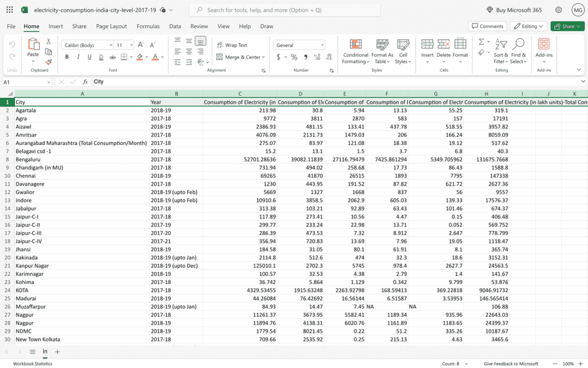Click the Format Painter brush icon
Screen dimensions: 588x368
49,62
